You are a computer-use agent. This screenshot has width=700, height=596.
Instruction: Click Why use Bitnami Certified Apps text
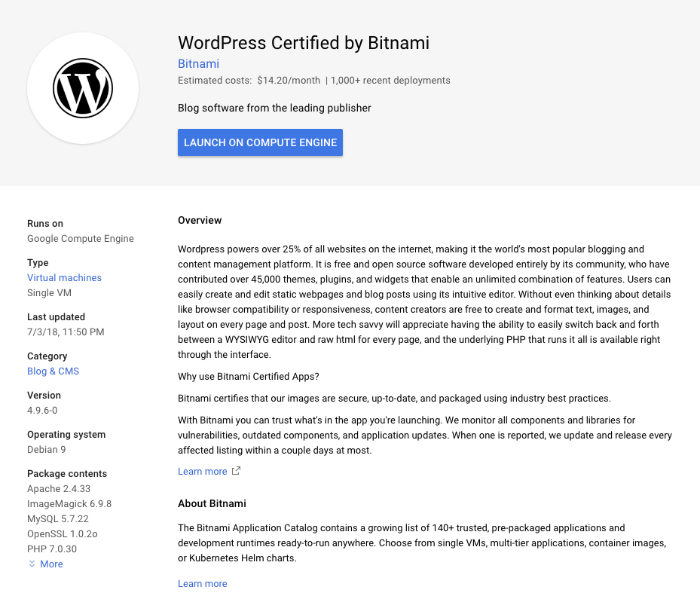click(248, 376)
